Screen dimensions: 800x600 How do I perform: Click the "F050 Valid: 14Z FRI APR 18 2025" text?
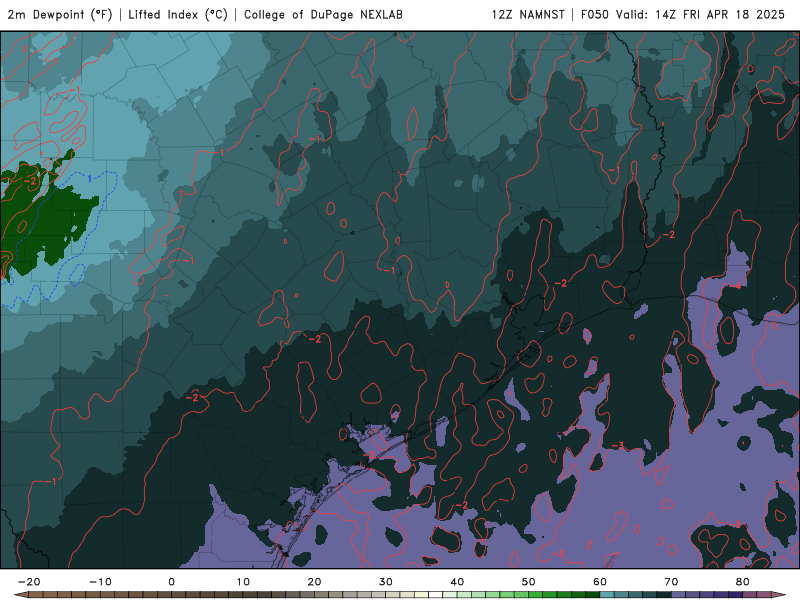pos(683,15)
